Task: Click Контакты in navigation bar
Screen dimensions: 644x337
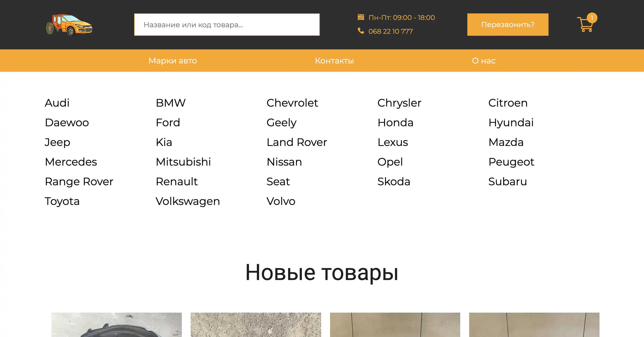Action: coord(334,60)
